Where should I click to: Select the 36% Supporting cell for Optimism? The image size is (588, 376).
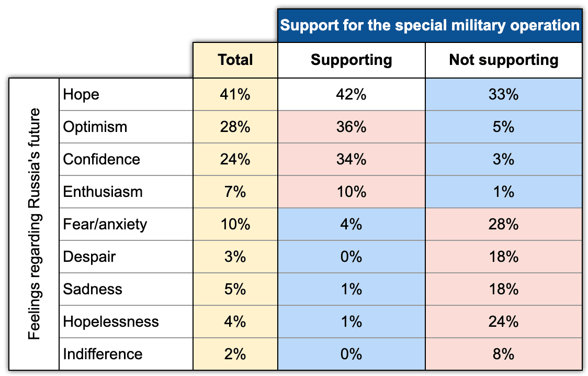pyautogui.click(x=352, y=127)
